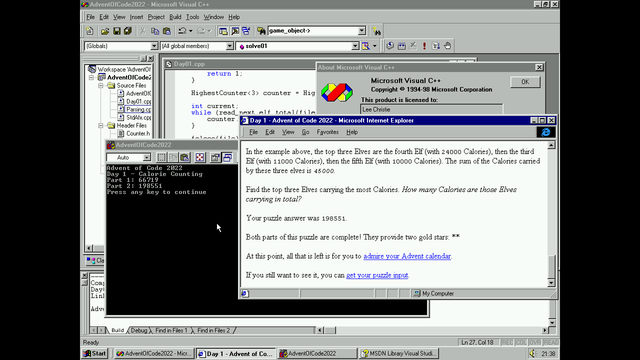Collapse the Header Files folder
Image resolution: width=640 pixels, height=360 pixels.
[x=100, y=126]
